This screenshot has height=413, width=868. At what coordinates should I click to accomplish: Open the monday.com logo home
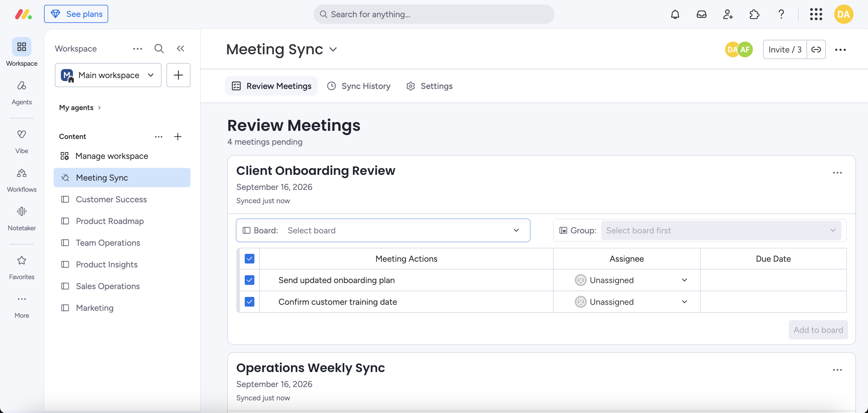(x=23, y=14)
